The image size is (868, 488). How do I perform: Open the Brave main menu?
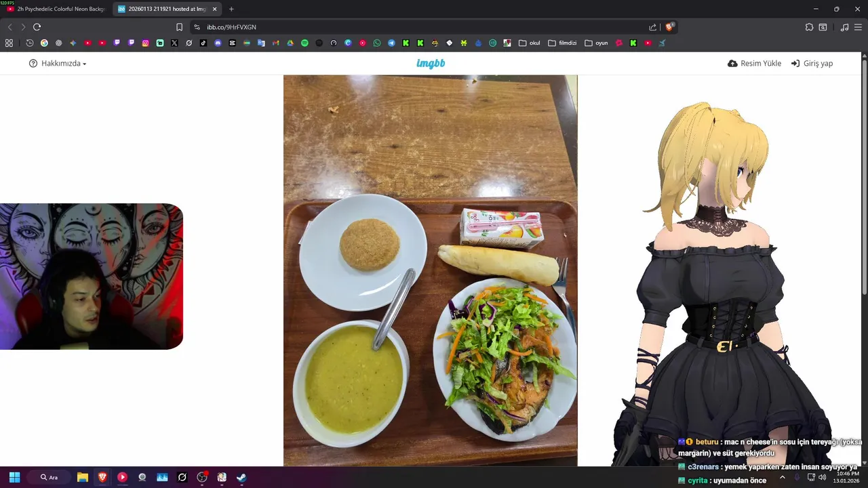click(858, 27)
